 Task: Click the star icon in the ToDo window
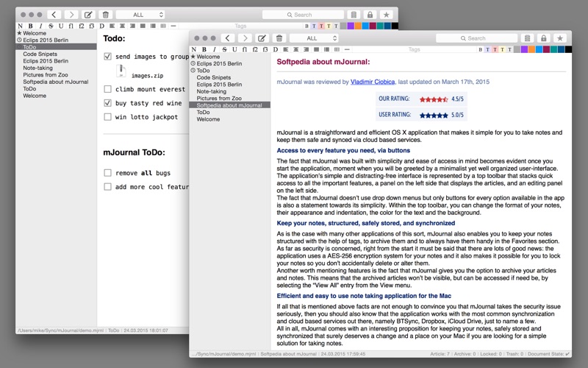(387, 15)
